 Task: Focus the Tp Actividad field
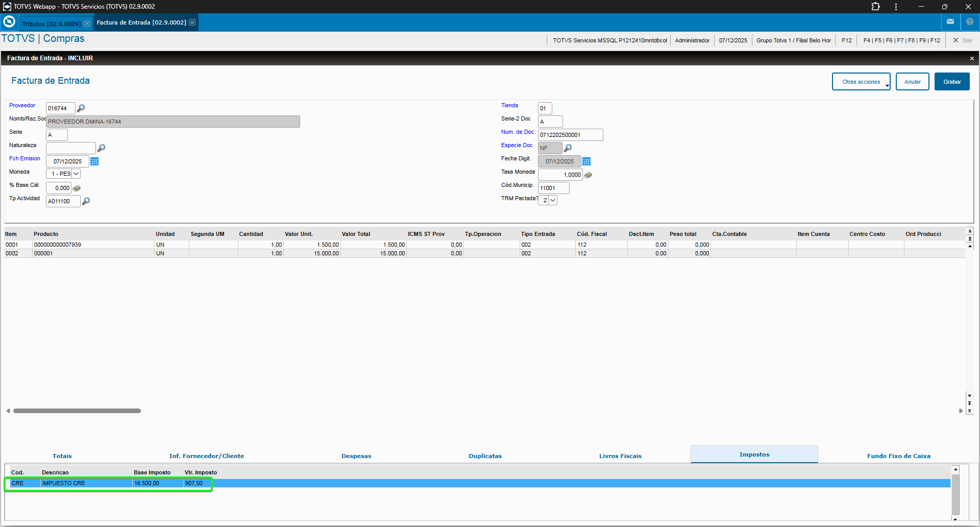pyautogui.click(x=63, y=201)
